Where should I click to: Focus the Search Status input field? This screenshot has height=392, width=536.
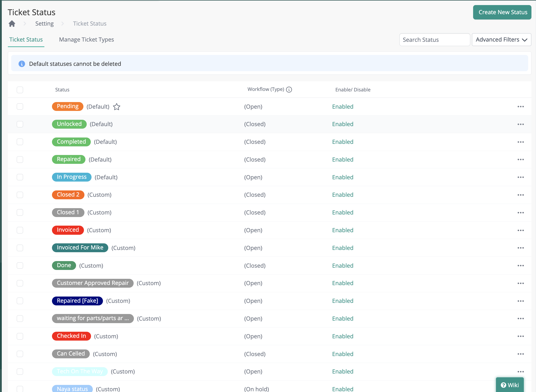click(x=434, y=40)
